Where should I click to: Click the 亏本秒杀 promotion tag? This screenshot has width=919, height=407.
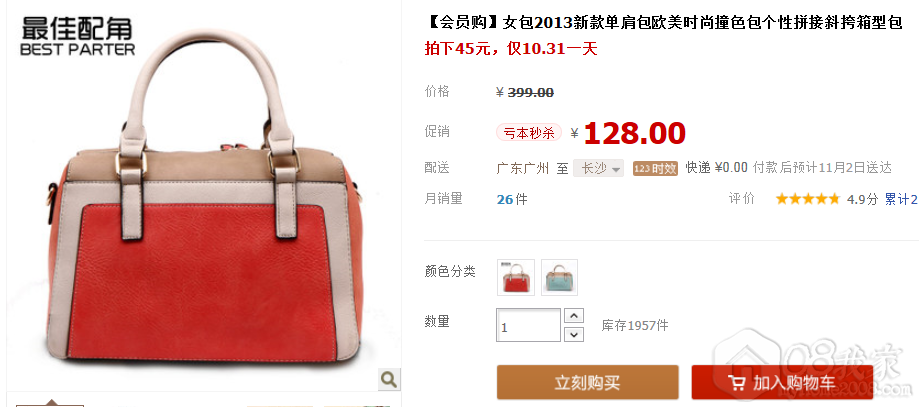[529, 133]
